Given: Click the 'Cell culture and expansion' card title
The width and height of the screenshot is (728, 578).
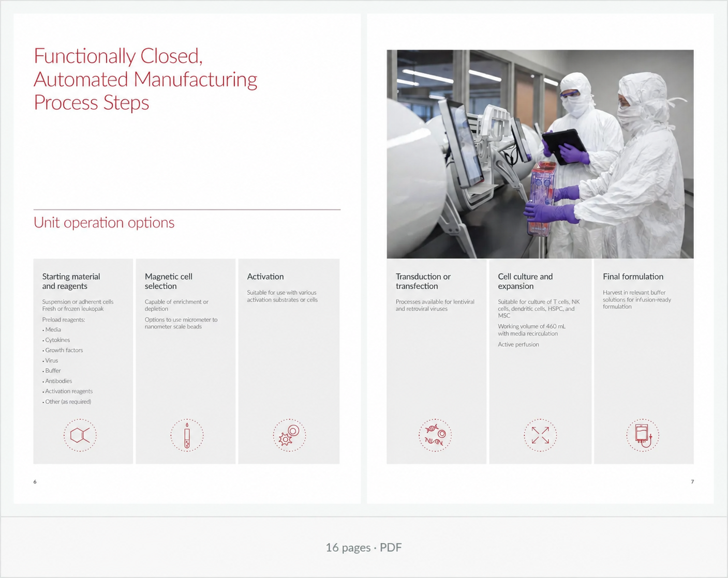Looking at the screenshot, I should click(525, 281).
